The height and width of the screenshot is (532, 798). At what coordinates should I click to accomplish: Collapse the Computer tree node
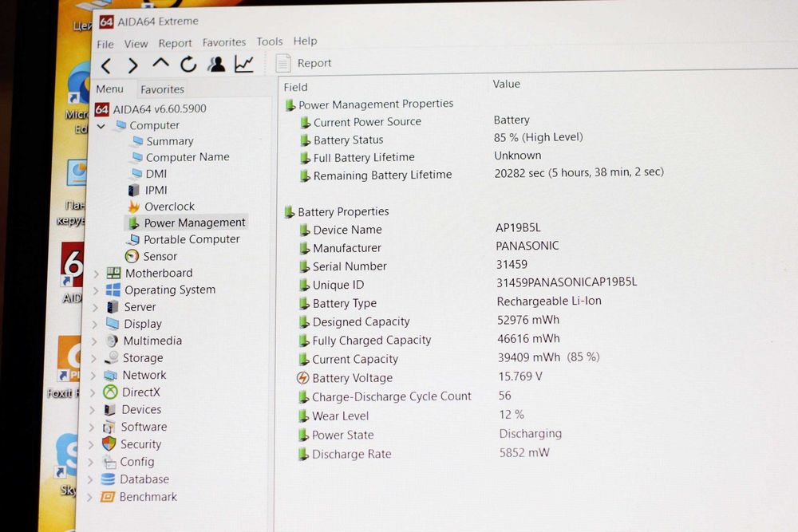coord(101,126)
